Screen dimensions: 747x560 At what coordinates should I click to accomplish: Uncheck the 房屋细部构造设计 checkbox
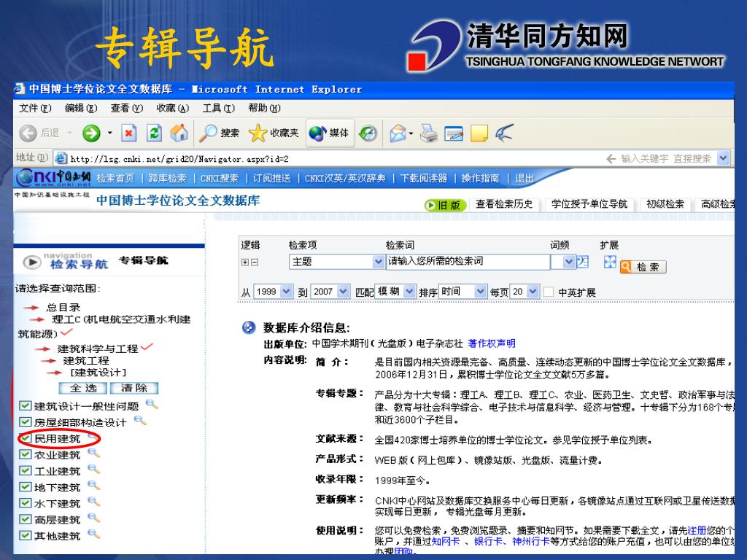25,422
